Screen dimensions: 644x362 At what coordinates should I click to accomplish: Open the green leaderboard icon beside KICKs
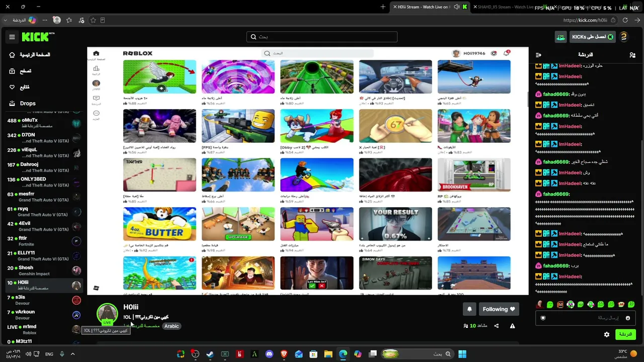point(560,37)
